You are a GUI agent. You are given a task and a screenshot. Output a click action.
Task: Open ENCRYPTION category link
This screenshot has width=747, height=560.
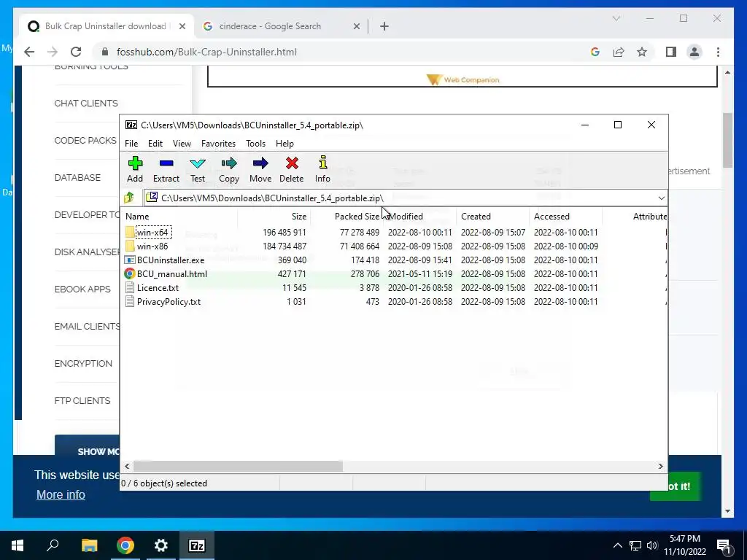click(x=83, y=363)
